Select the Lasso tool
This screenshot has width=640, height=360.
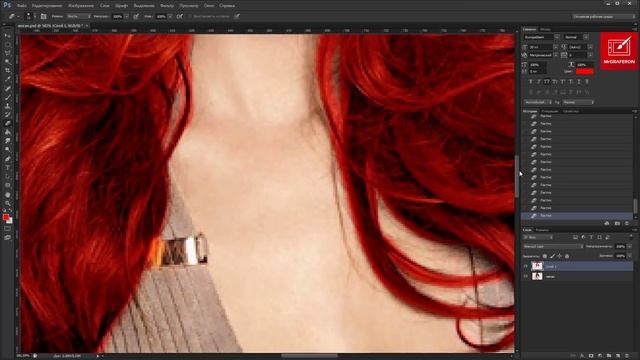coord(7,53)
